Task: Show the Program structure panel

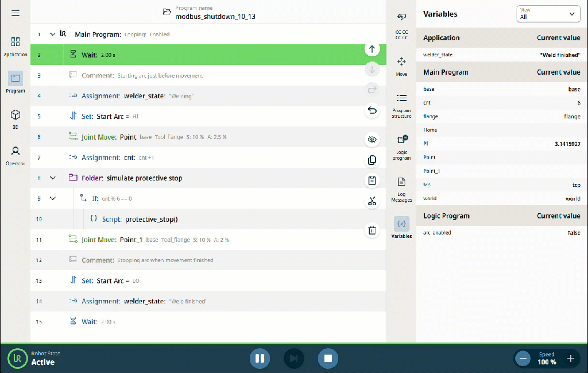Action: (401, 106)
